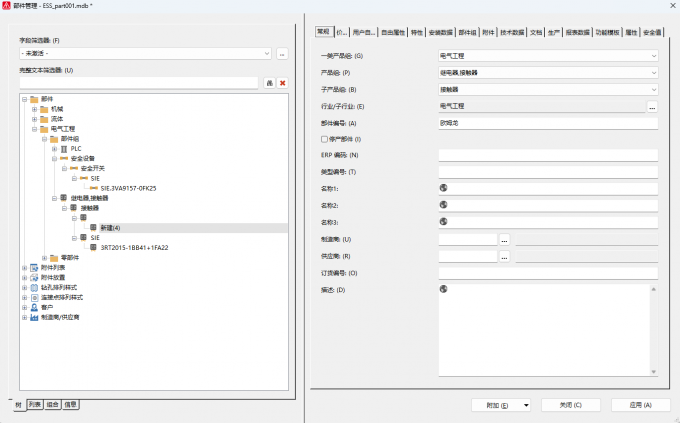Expand the 流体 tree node
680x423 pixels.
(x=34, y=119)
